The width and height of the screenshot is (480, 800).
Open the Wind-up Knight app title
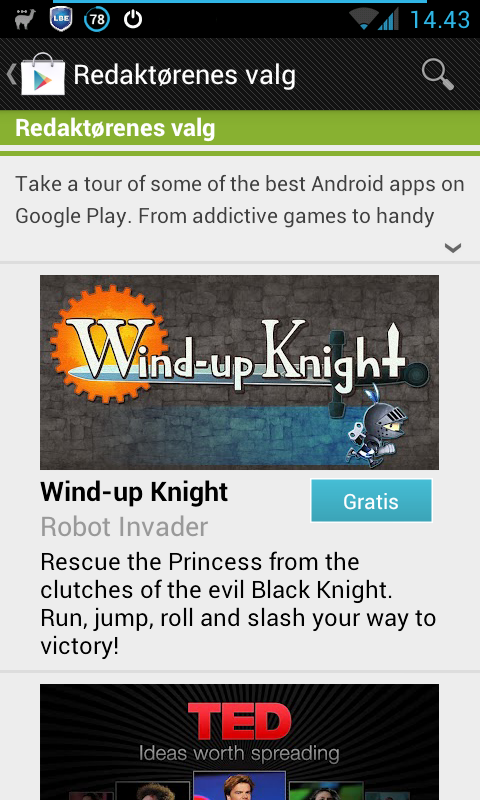click(134, 492)
